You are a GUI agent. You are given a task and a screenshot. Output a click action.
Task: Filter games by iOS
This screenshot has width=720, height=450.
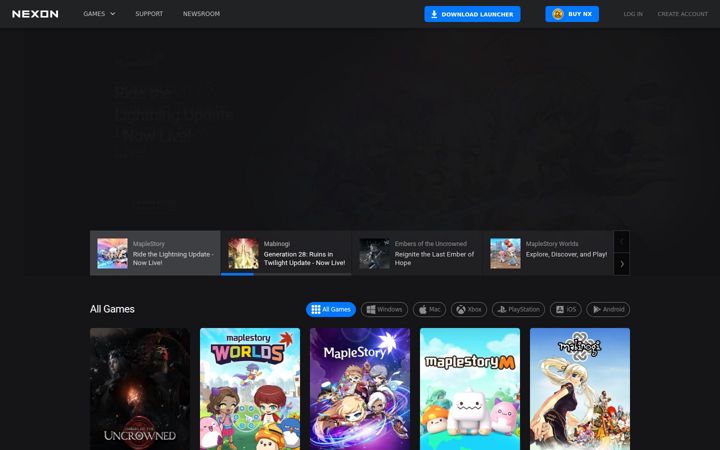[x=566, y=309]
